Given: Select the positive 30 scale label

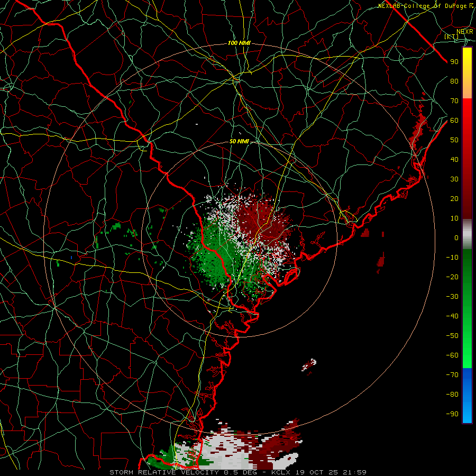Looking at the screenshot, I should pos(454,179).
